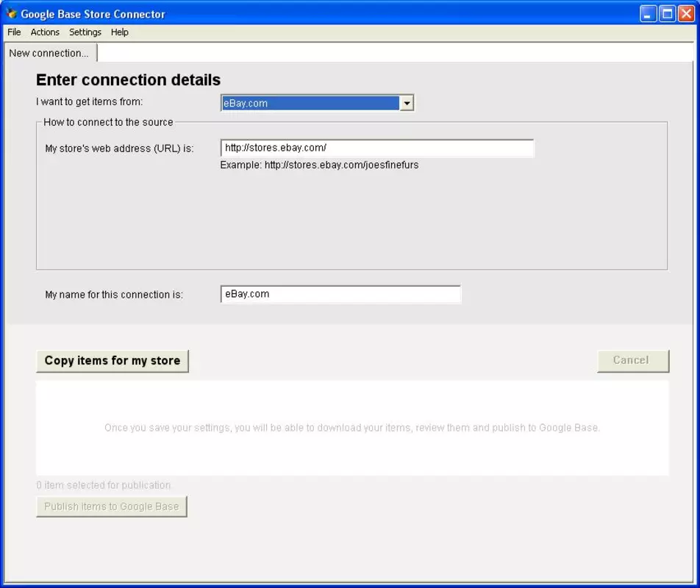The width and height of the screenshot is (700, 588).
Task: Click My store's web address (URL) label
Action: 119,148
